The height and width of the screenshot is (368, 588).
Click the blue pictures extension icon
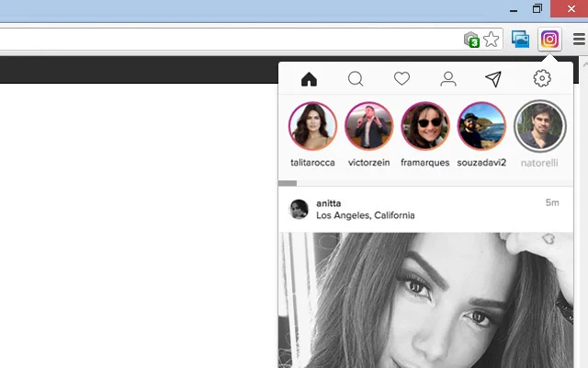coord(521,39)
